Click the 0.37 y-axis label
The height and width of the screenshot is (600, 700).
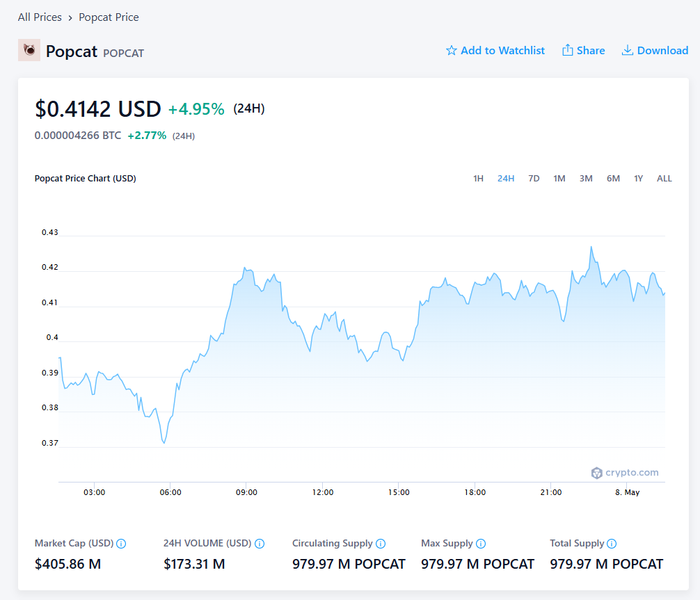click(x=50, y=444)
